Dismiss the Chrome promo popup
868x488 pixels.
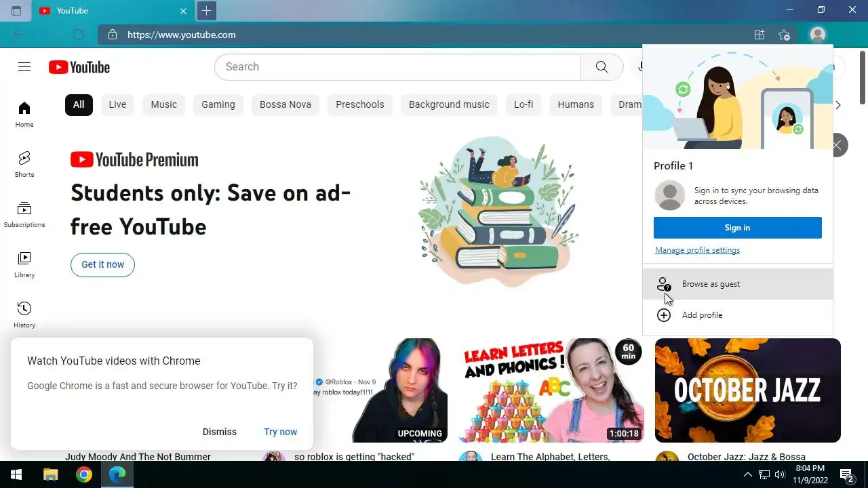click(x=220, y=432)
